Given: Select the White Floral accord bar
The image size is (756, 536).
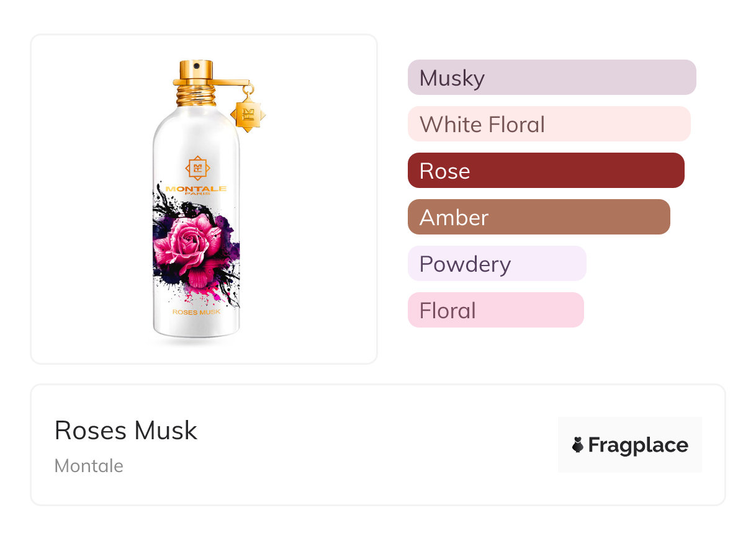Looking at the screenshot, I should tap(549, 124).
